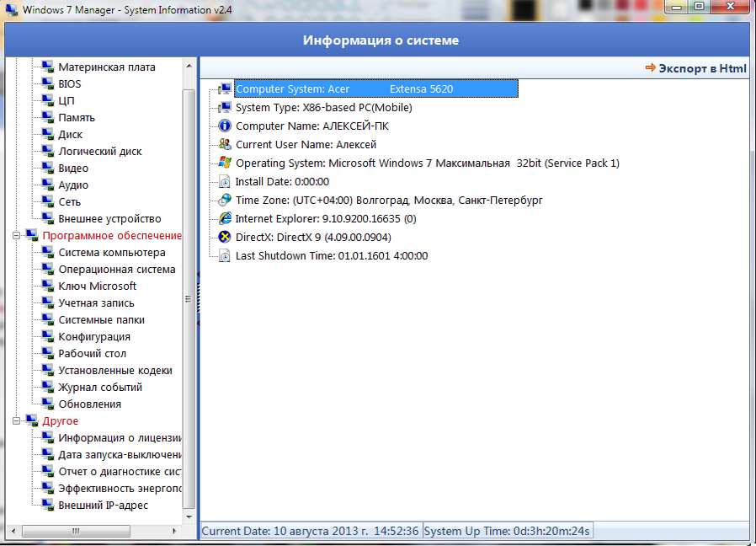Click the Windows 7 Manager title bar icon
Viewport: 756px width, 546px height.
(12, 9)
